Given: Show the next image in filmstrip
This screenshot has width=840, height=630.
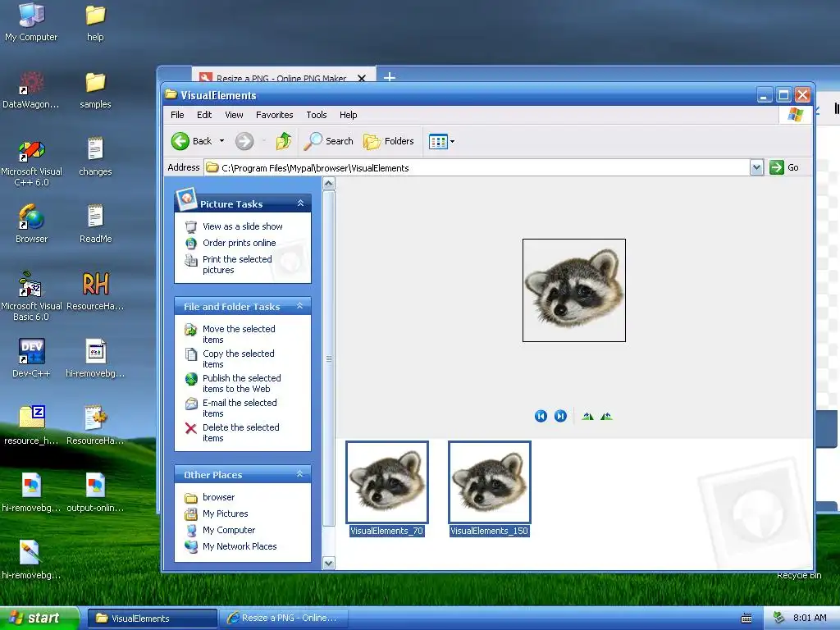Looking at the screenshot, I should click(x=560, y=416).
